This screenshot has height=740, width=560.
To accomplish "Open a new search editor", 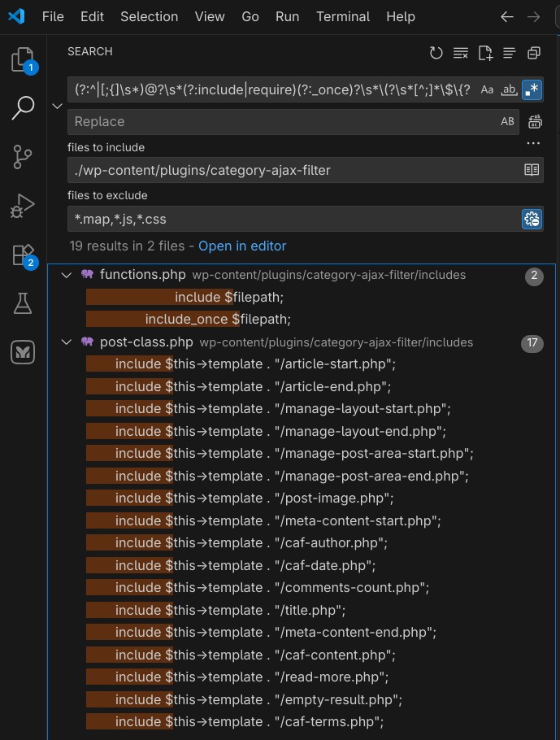I will (485, 52).
